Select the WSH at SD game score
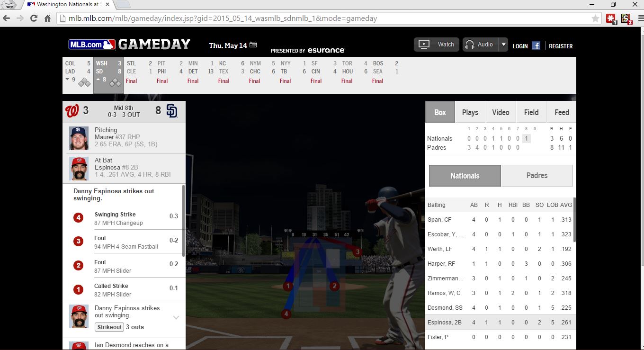Image resolution: width=644 pixels, height=350 pixels. (x=108, y=75)
